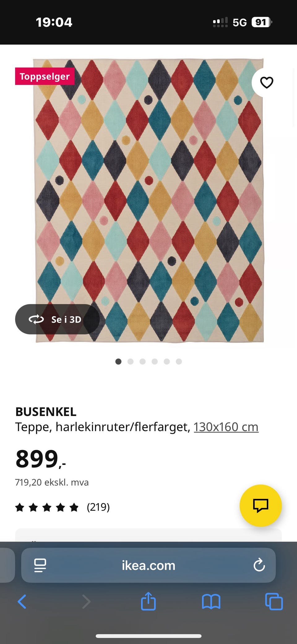Tap the Se i 3D button
The width and height of the screenshot is (297, 644).
(x=57, y=319)
